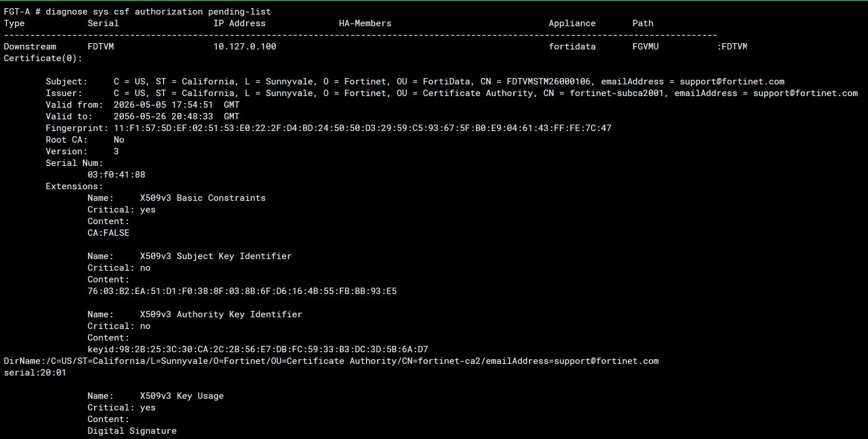This screenshot has height=439, width=868.
Task: Click the 'fortidata' appliance value
Action: pyautogui.click(x=572, y=47)
